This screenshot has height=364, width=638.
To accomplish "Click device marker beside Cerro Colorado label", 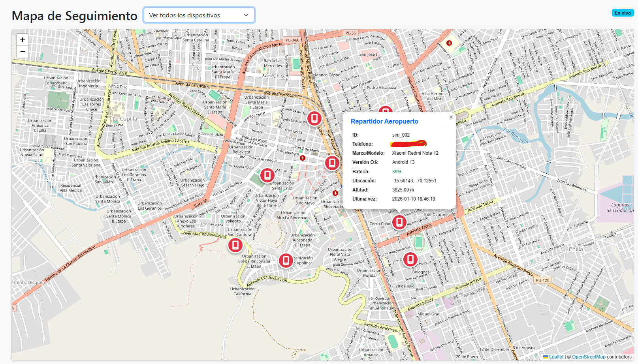I will 399,222.
